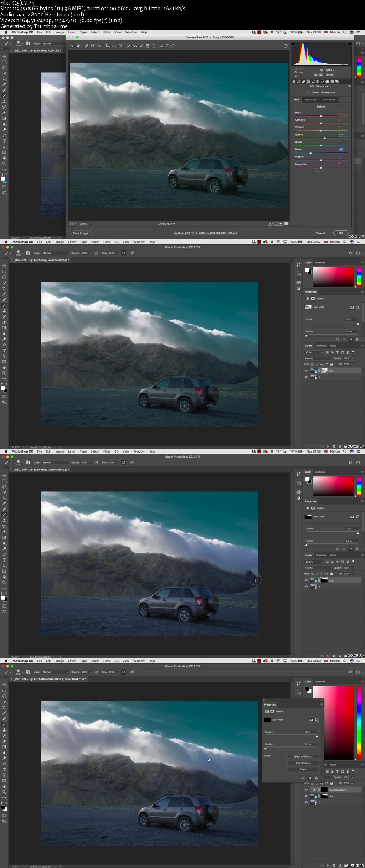The height and width of the screenshot is (868, 365).
Task: Click the Color Range... button
Action: click(x=303, y=763)
